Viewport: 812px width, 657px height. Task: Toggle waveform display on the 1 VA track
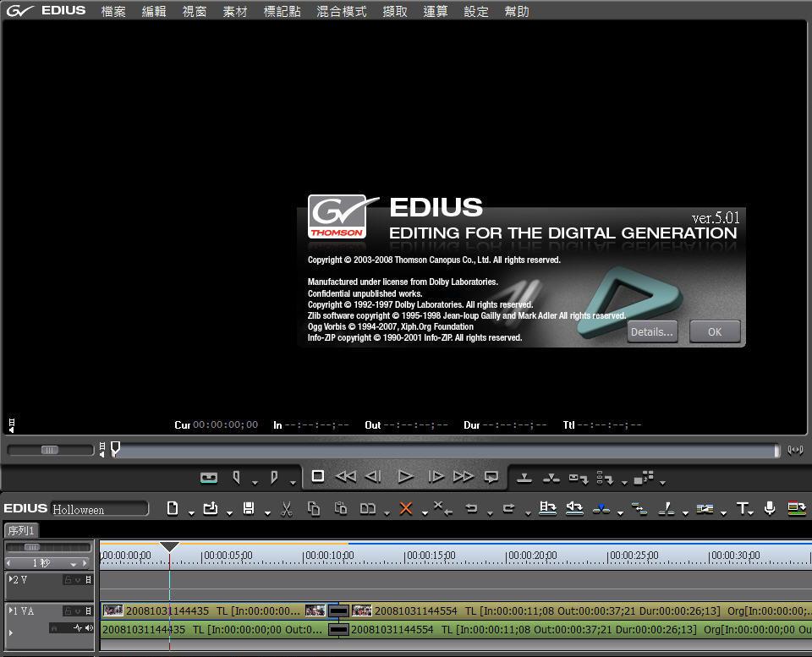click(x=78, y=627)
